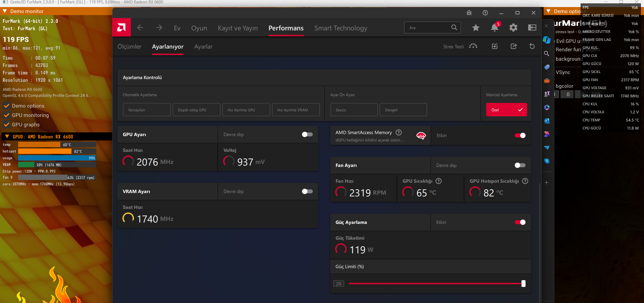Select Dengeli tuning preset

[403, 110]
